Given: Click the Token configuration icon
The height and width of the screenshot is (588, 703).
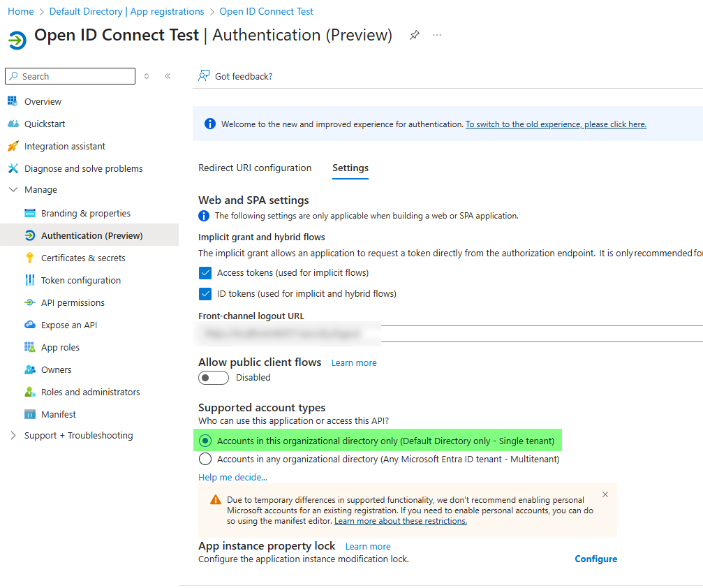Looking at the screenshot, I should (x=29, y=280).
